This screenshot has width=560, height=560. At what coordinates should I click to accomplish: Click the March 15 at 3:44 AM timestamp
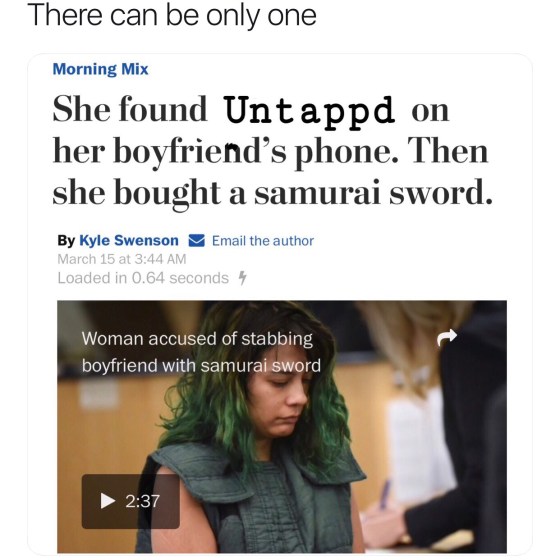coord(122,259)
